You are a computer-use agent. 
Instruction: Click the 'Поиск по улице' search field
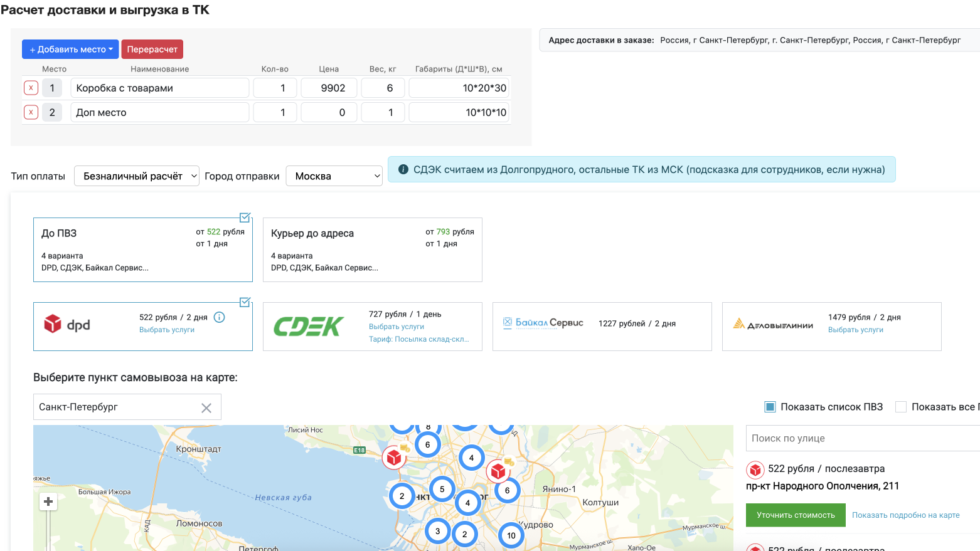[x=863, y=438]
